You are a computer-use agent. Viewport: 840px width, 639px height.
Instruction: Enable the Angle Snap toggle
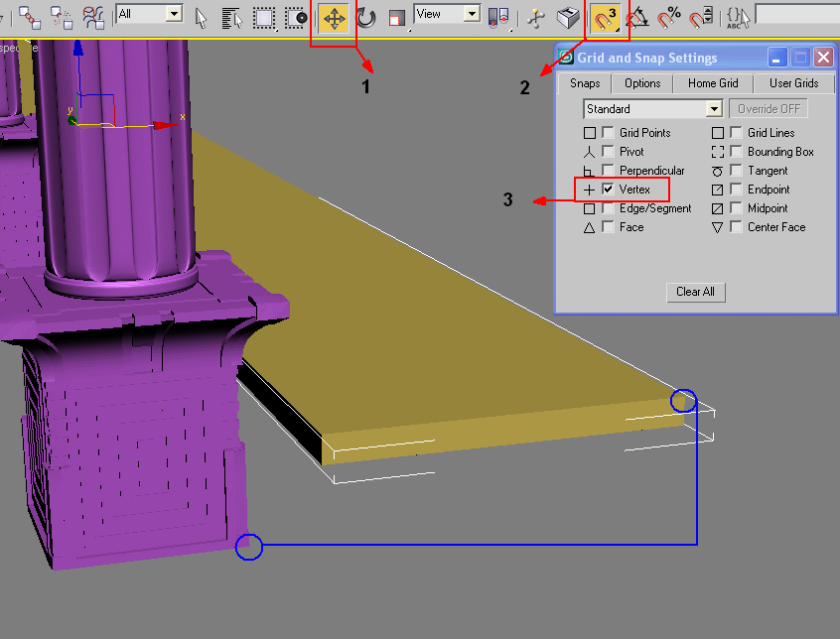pyautogui.click(x=637, y=17)
